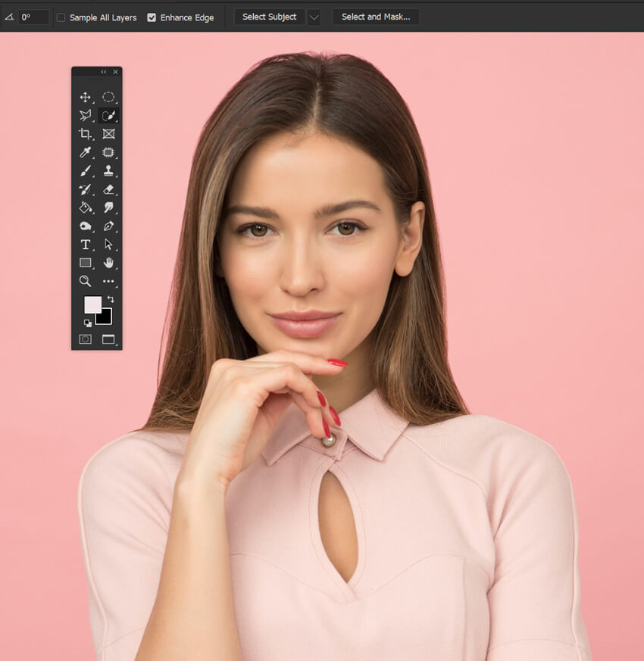
Task: Toggle Quick Mask mode icon
Action: (x=85, y=339)
